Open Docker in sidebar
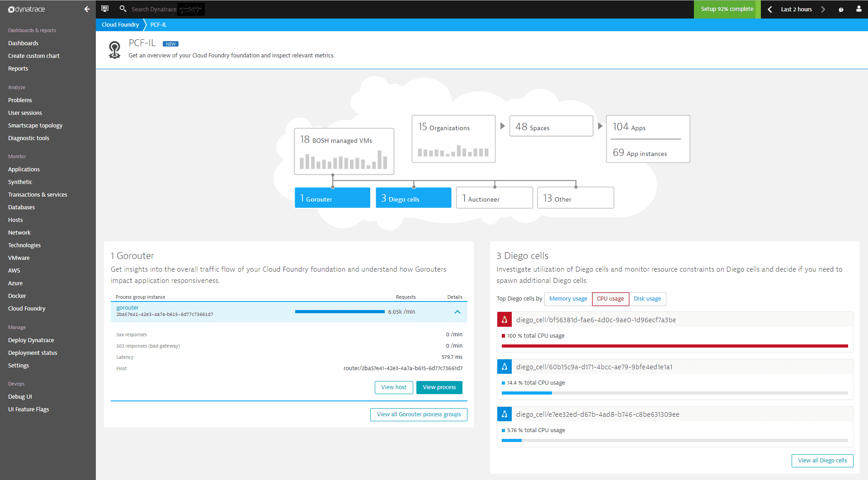The image size is (868, 480). (17, 296)
